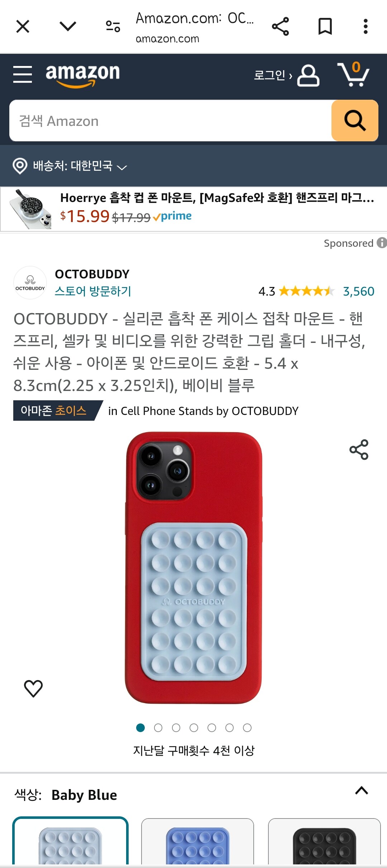Expand the 배송처: 대한민국 delivery location dropdown
The width and height of the screenshot is (387, 868).
70,166
